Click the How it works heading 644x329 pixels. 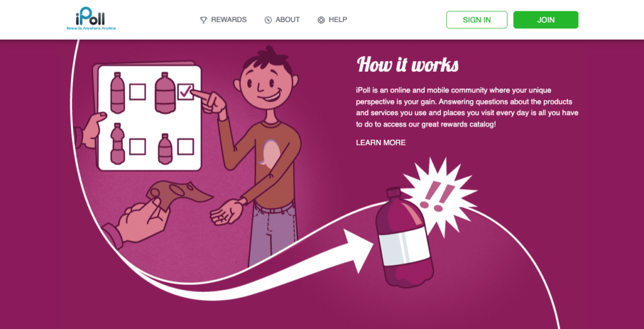tap(408, 65)
